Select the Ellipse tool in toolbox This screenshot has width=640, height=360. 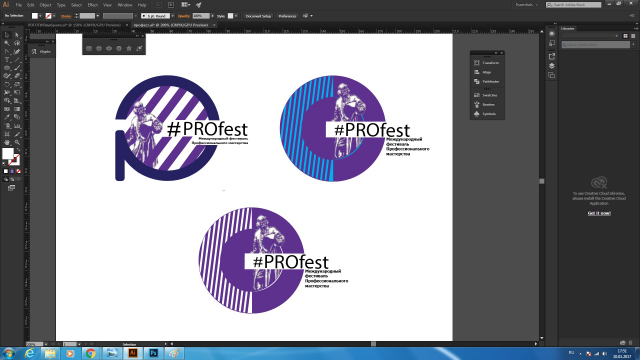point(7,67)
